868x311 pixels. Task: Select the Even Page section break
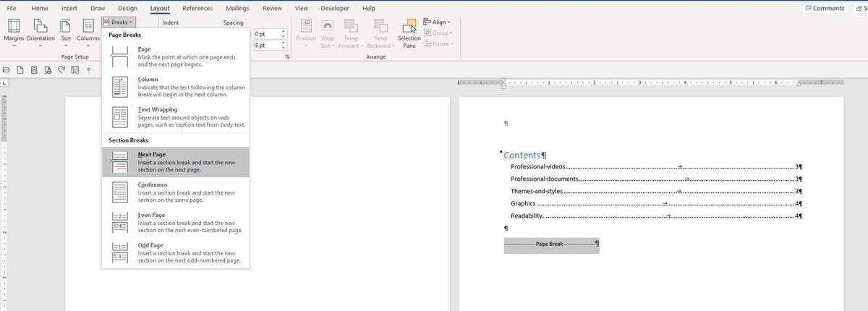176,223
